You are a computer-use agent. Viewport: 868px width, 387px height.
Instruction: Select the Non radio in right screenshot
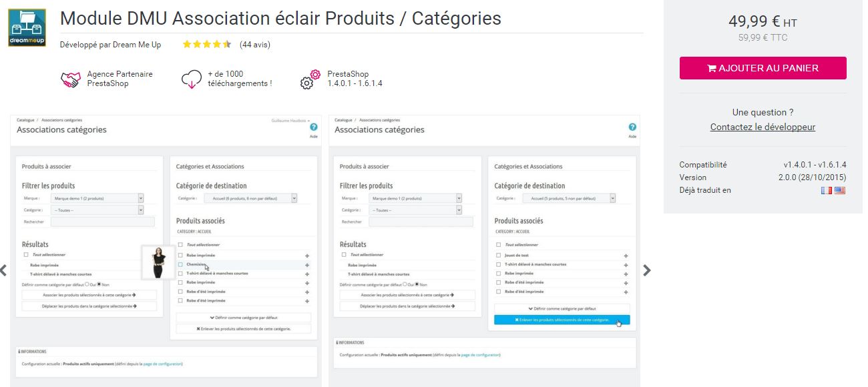point(417,284)
